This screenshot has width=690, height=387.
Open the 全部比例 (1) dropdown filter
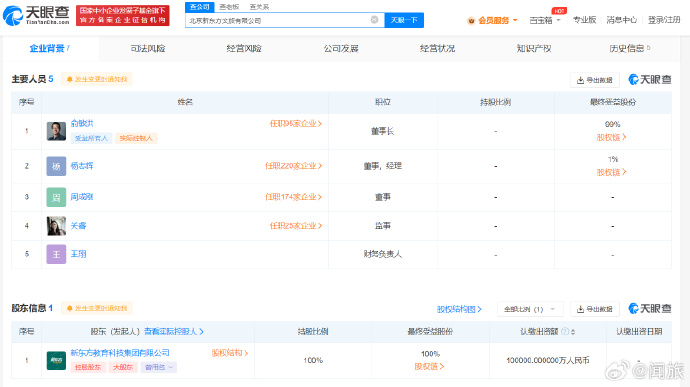pyautogui.click(x=530, y=309)
